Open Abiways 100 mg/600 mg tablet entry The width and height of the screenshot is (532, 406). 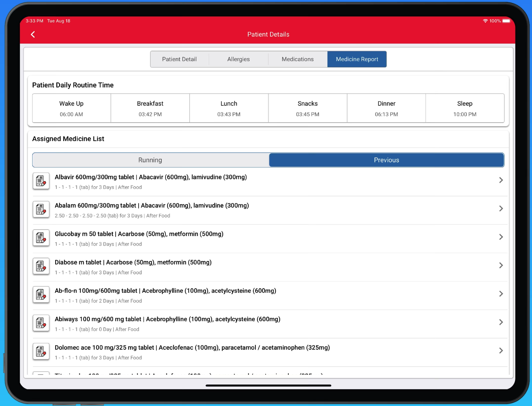pyautogui.click(x=270, y=324)
